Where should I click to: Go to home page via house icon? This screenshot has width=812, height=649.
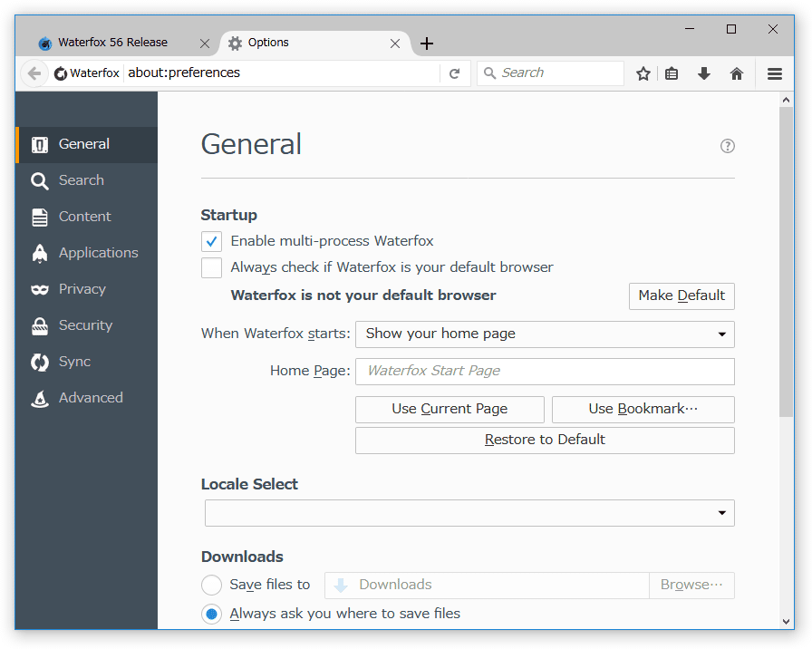tap(737, 73)
